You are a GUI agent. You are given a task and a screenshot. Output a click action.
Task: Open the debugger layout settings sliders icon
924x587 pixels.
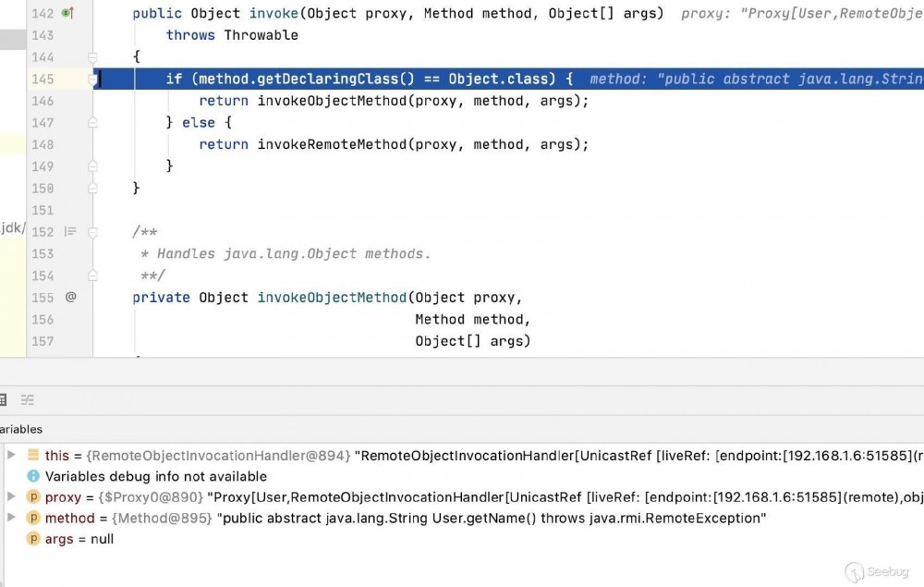click(x=27, y=399)
